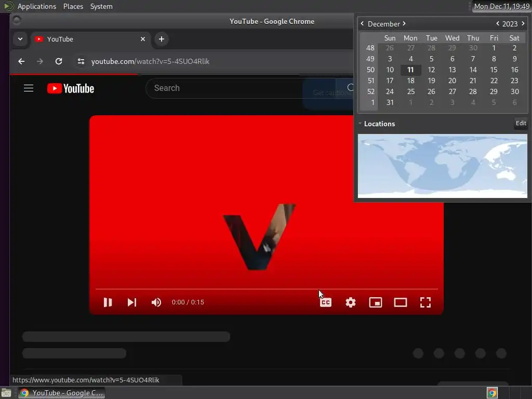Click the video progress bar

pos(267,289)
